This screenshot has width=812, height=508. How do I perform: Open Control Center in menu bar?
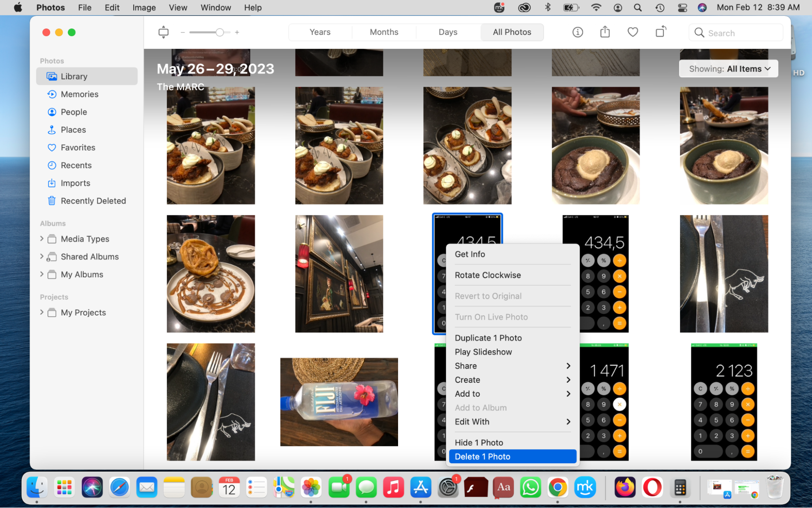[x=682, y=7]
